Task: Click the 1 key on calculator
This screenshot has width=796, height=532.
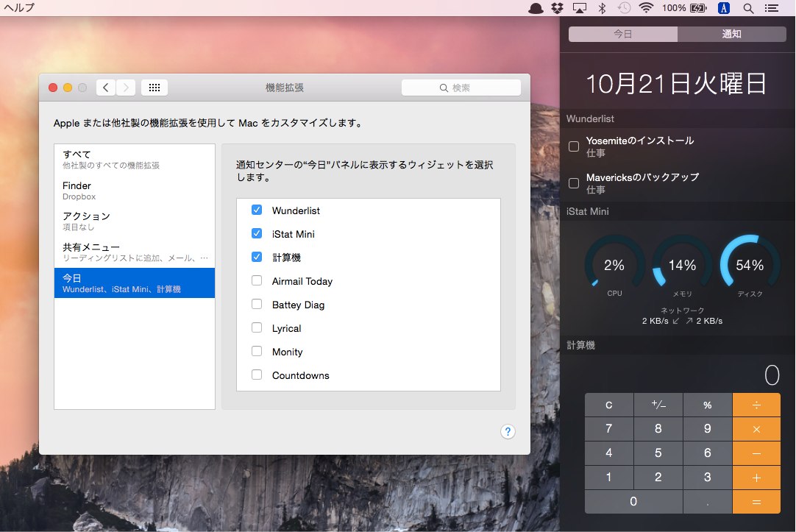Action: [608, 477]
